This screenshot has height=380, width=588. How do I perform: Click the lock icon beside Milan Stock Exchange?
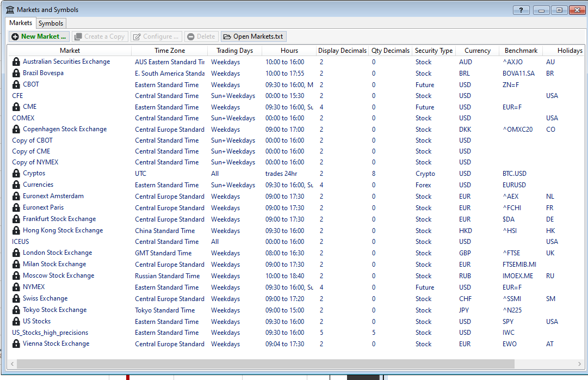point(16,265)
